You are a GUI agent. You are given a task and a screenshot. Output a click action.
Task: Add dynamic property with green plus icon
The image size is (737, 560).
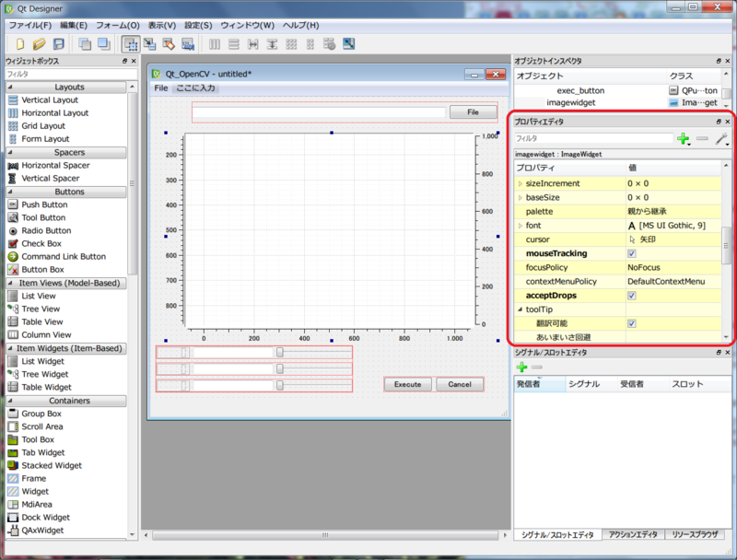683,138
